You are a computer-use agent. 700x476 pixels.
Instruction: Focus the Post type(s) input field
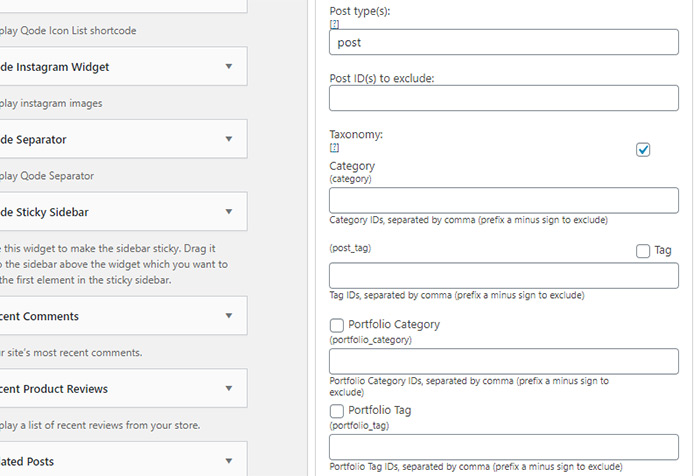(504, 42)
